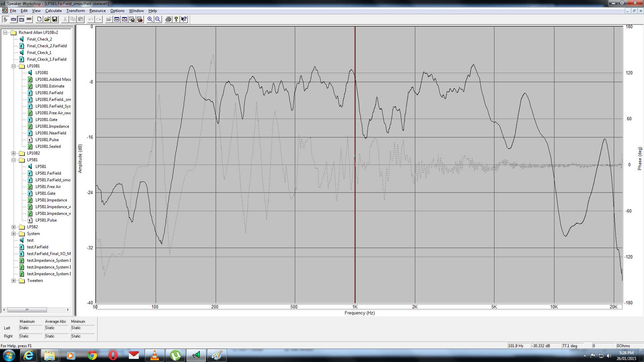Select LP10B1.NearField dataset
644x362 pixels.
(x=51, y=133)
